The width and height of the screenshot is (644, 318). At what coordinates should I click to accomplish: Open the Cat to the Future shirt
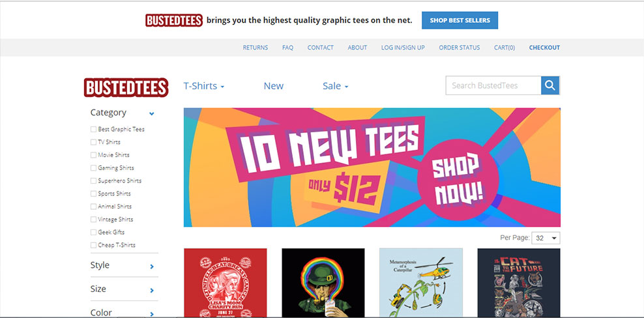[519, 283]
